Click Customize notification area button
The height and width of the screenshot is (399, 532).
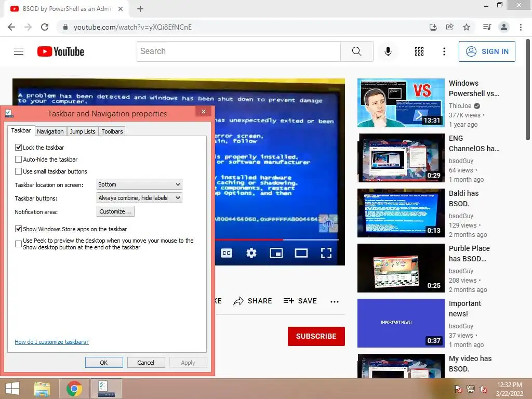(115, 211)
